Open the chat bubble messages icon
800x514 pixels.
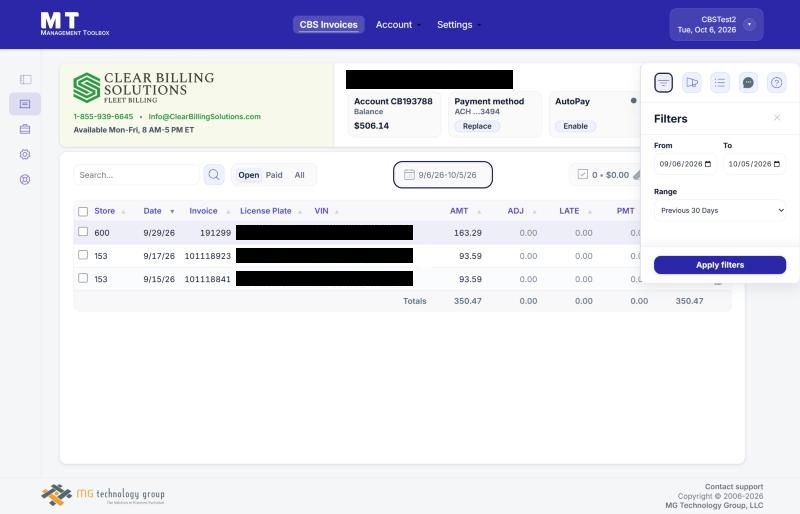click(x=748, y=83)
